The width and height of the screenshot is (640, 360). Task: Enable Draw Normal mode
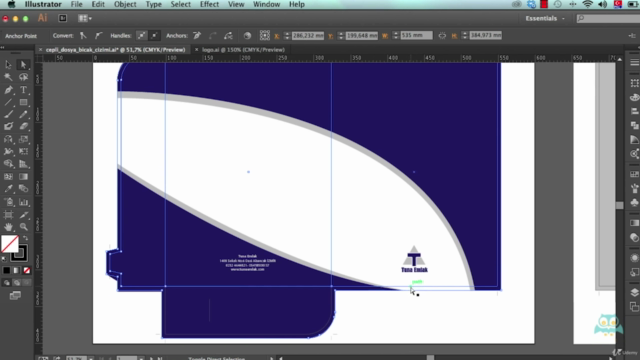click(x=7, y=282)
